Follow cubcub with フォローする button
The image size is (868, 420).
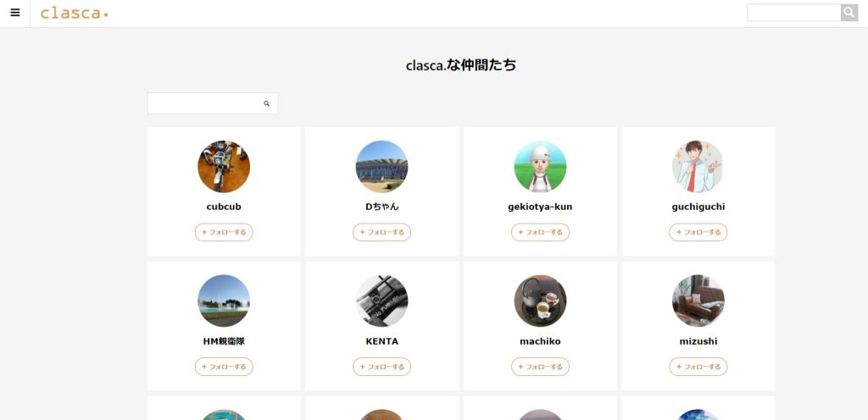pos(224,232)
